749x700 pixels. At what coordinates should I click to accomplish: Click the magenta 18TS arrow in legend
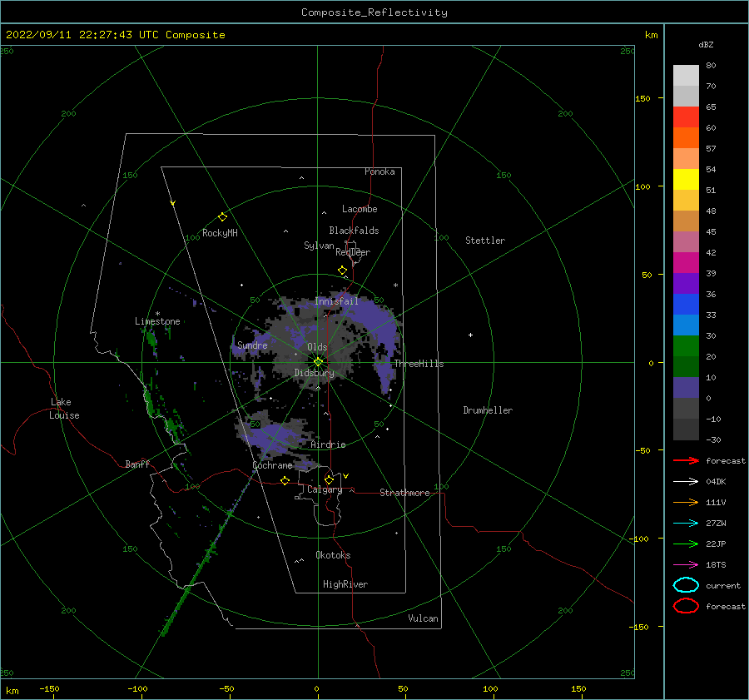tap(686, 565)
